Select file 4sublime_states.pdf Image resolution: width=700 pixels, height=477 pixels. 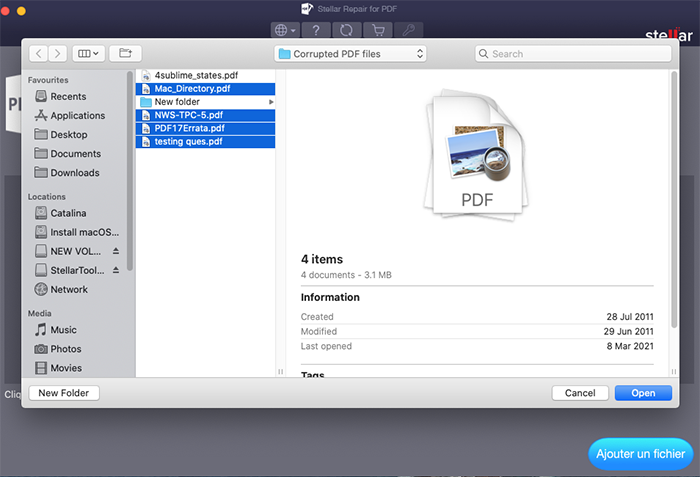click(x=205, y=75)
